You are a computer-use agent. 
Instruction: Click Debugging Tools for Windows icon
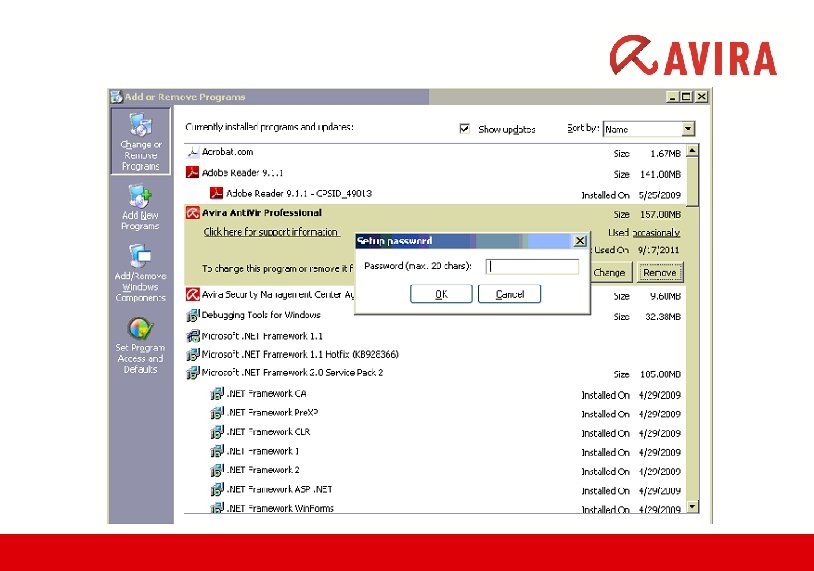pyautogui.click(x=193, y=315)
